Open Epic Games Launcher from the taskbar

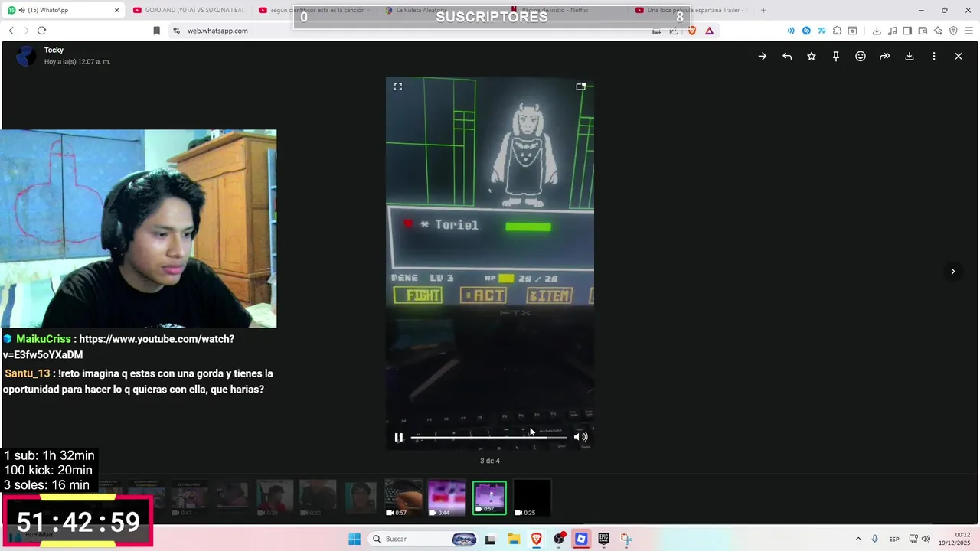click(604, 539)
